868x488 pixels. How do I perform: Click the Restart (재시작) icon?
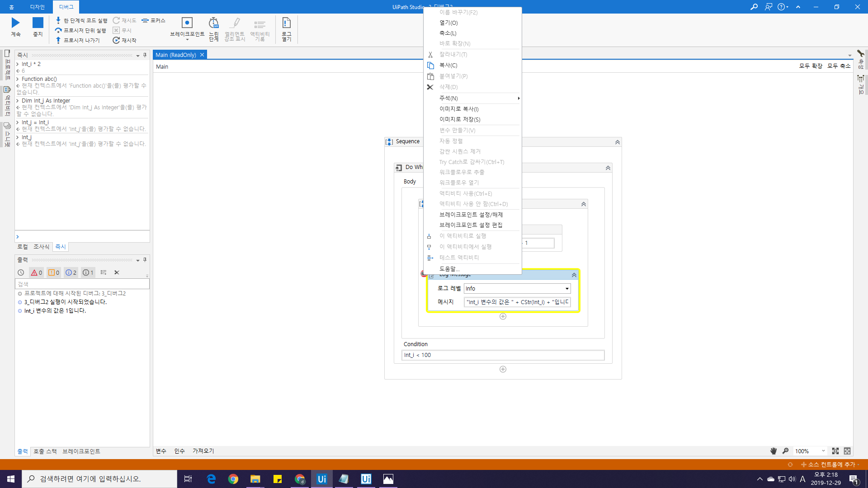(116, 40)
